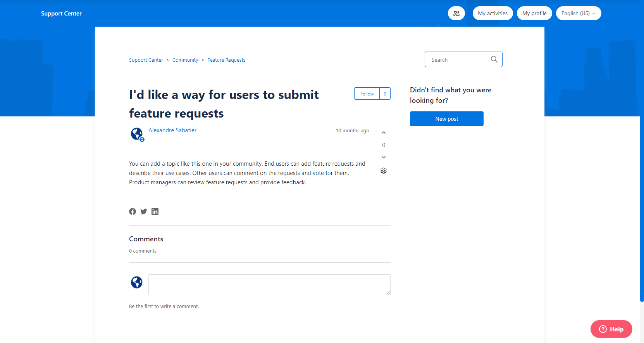Open the English (US) language dropdown
644x343 pixels.
click(x=578, y=13)
